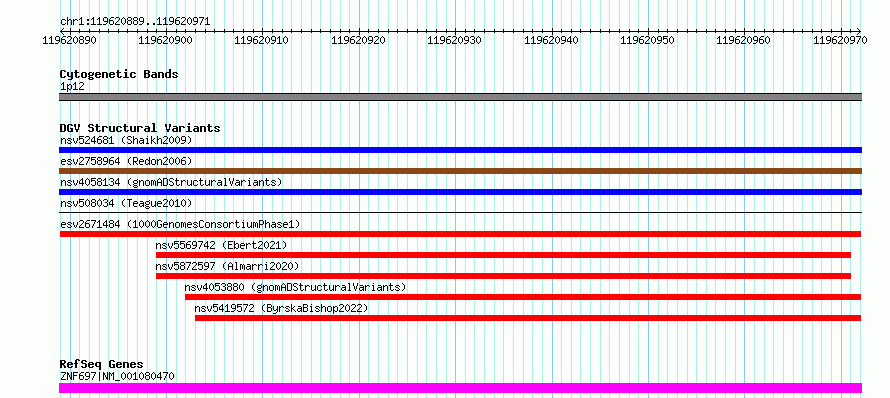Image resolution: width=890 pixels, height=398 pixels.
Task: Click the nsv5419572 (ByrskaBishop2022) label
Action: coord(282,308)
